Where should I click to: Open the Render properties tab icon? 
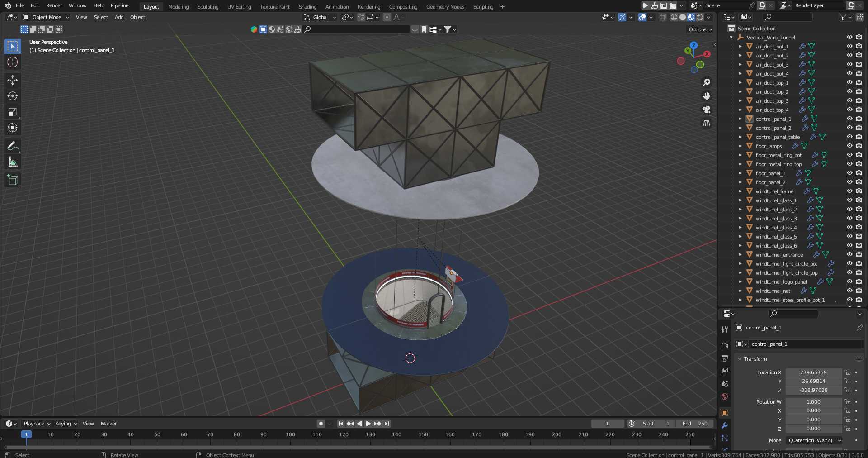725,345
